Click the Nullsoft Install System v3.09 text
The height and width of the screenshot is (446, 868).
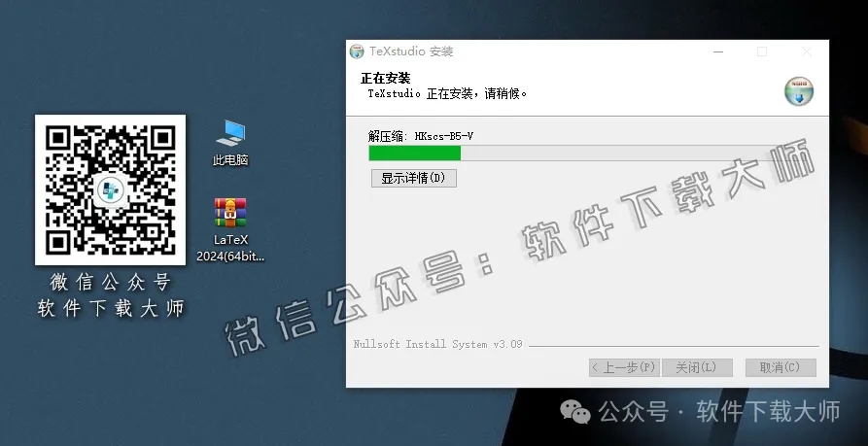click(437, 344)
